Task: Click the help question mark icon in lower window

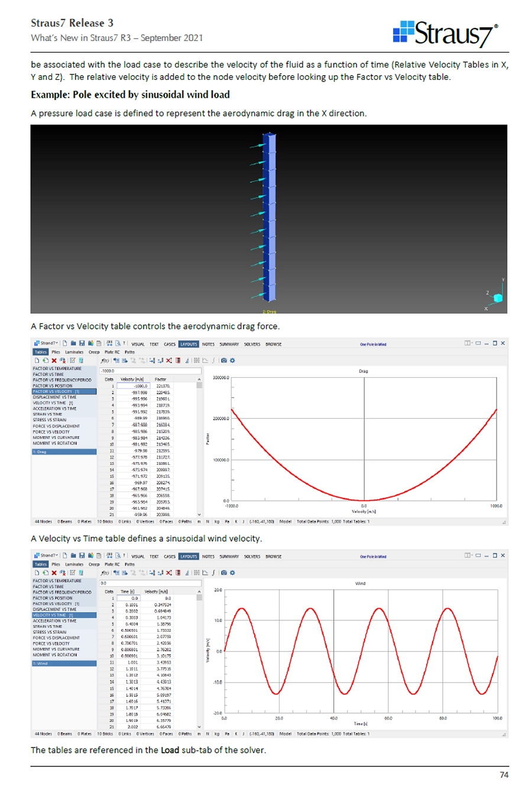Action: (x=124, y=556)
